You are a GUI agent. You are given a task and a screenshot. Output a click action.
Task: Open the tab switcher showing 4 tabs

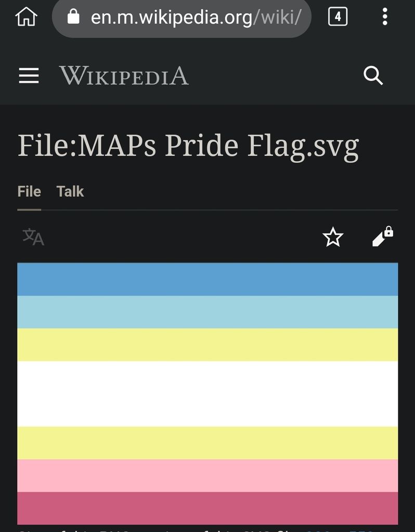(338, 17)
